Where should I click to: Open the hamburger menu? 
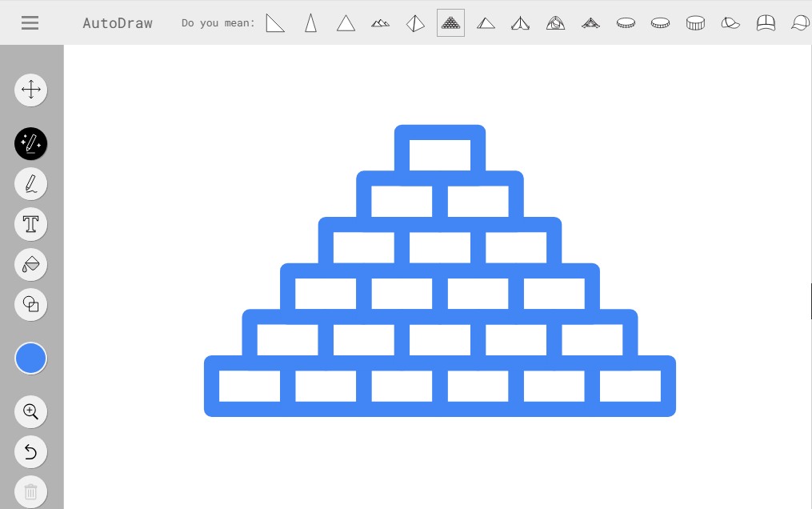30,22
